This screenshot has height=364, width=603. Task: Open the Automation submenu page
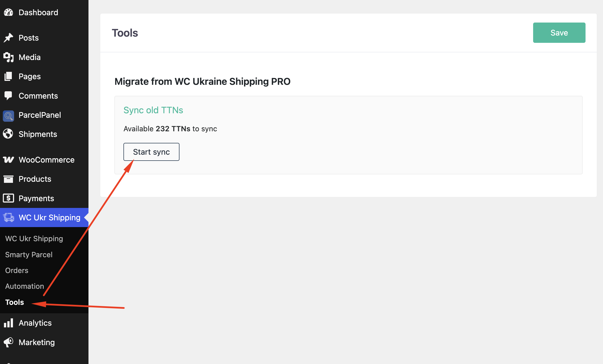[25, 286]
